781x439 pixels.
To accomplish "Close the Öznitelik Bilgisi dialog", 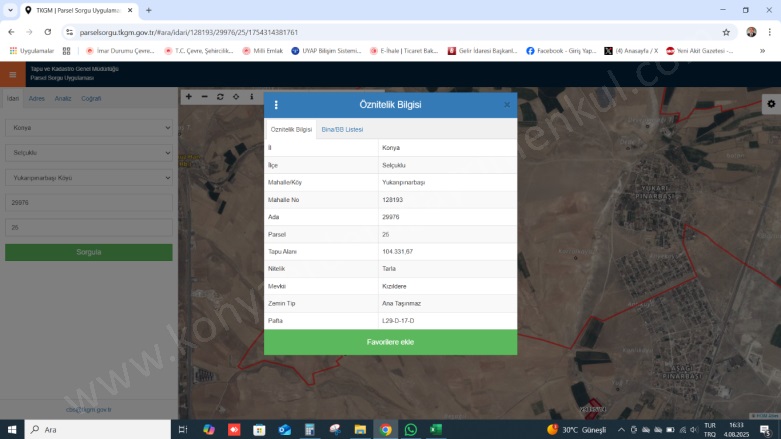I will pos(507,105).
